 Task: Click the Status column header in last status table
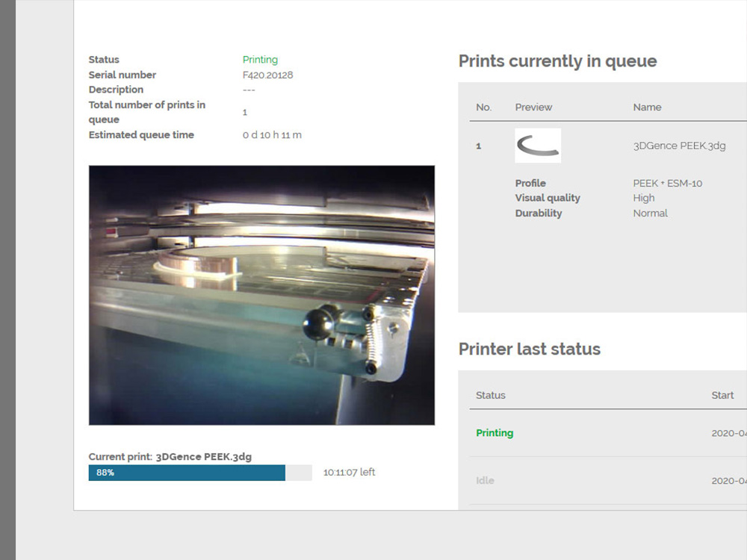pos(491,396)
